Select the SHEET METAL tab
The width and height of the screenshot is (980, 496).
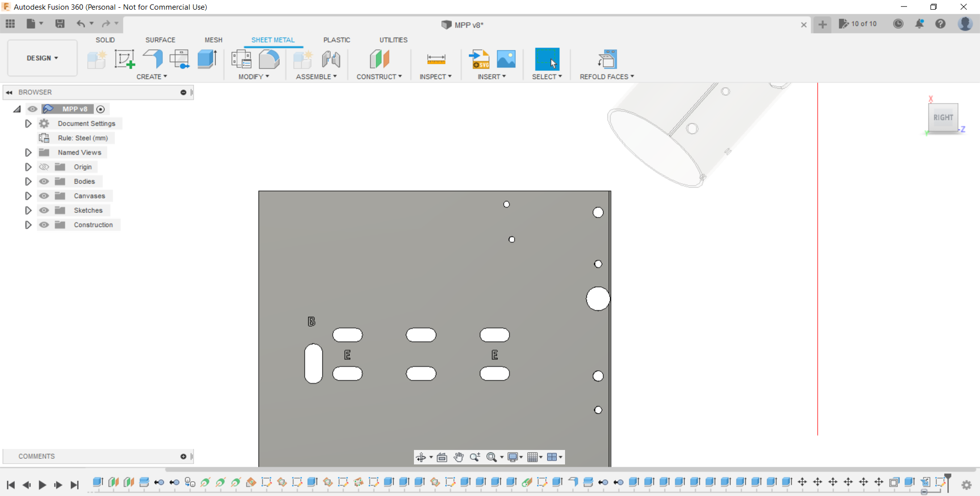coord(273,40)
